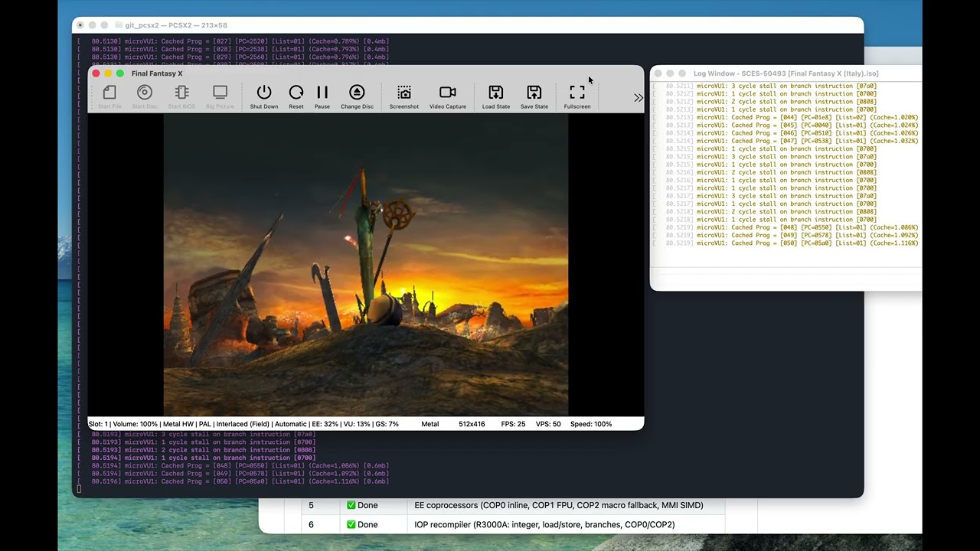980x551 pixels.
Task: Click terminal line "Cached Prog = [029]"
Action: pos(234,57)
